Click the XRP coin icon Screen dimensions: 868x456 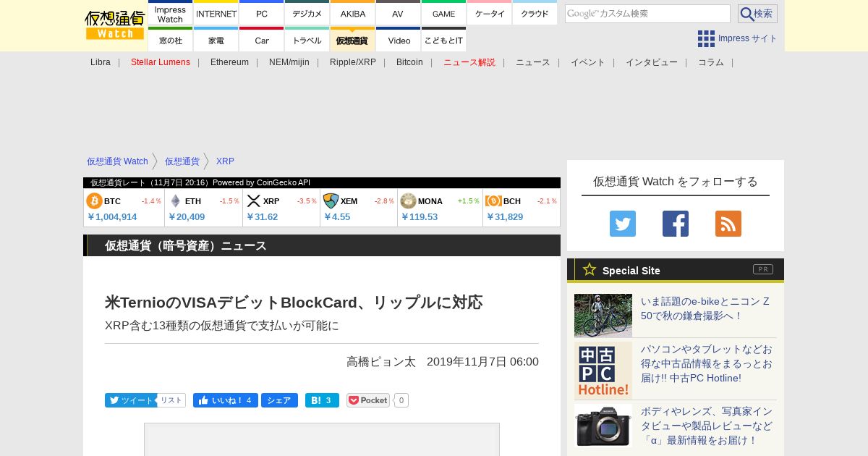[x=253, y=201]
